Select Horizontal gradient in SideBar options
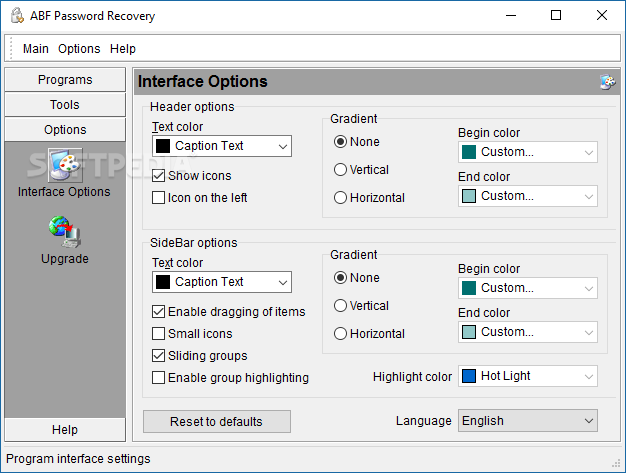Viewport: 626px width, 473px height. pos(340,334)
